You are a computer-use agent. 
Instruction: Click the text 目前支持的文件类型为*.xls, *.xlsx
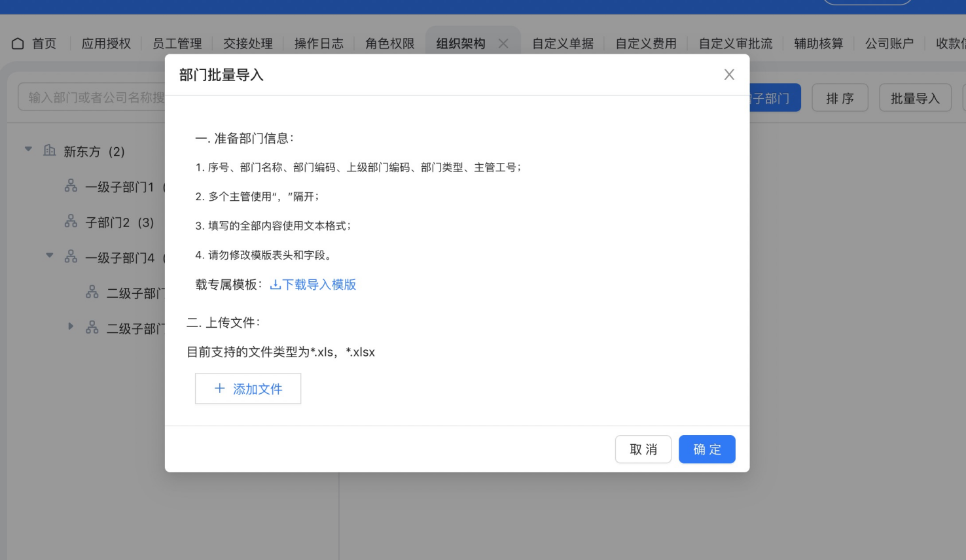[x=281, y=352]
